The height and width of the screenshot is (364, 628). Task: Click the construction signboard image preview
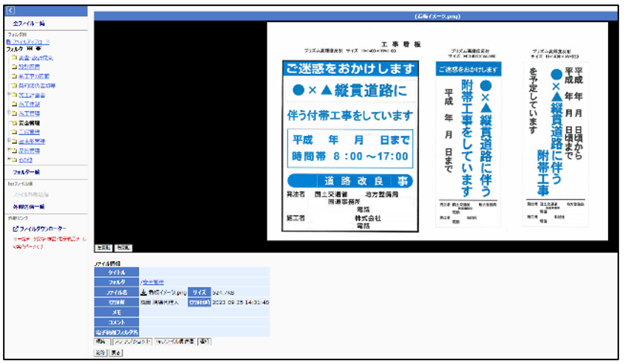[440, 137]
